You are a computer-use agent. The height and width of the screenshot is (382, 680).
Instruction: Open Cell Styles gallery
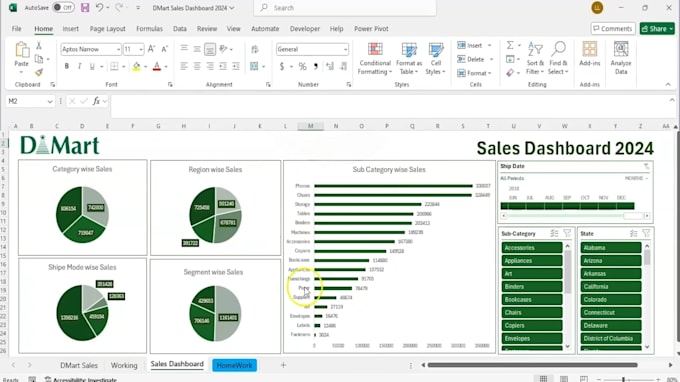(435, 59)
